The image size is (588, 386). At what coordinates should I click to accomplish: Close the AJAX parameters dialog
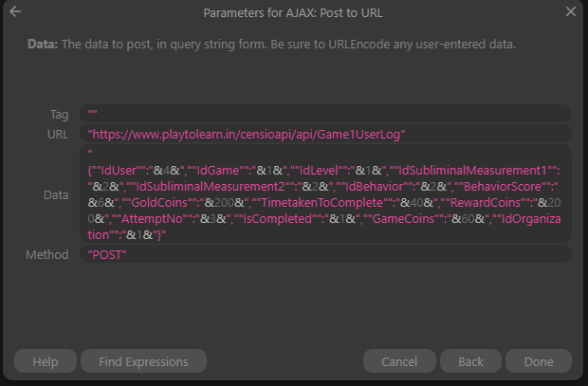click(x=571, y=11)
